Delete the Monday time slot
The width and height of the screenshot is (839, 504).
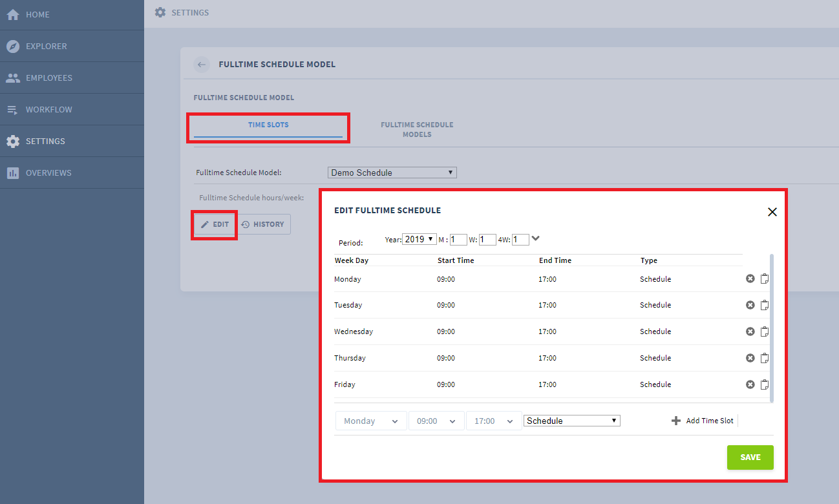pos(750,279)
